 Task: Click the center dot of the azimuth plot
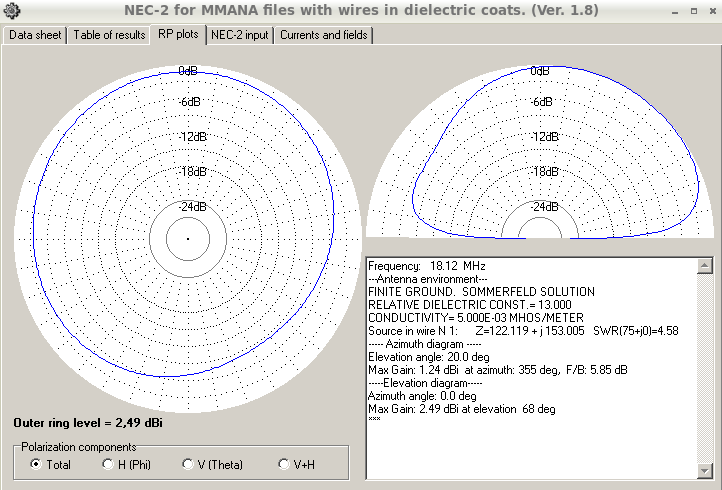(x=187, y=238)
